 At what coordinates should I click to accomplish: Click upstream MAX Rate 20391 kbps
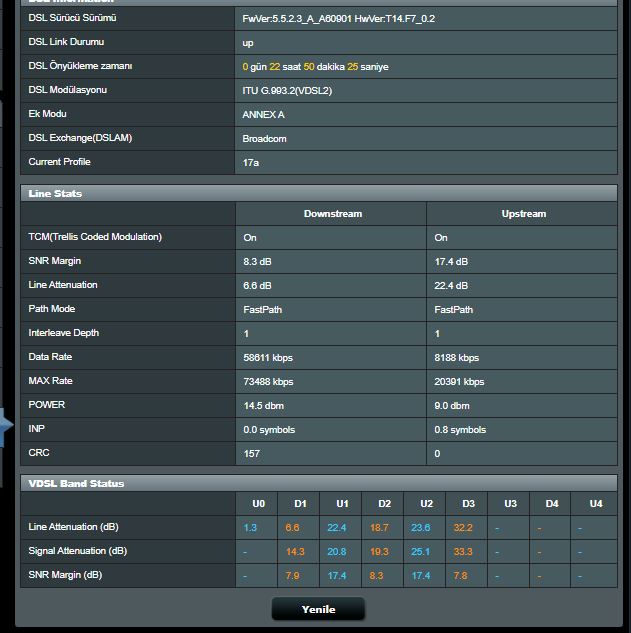(459, 381)
